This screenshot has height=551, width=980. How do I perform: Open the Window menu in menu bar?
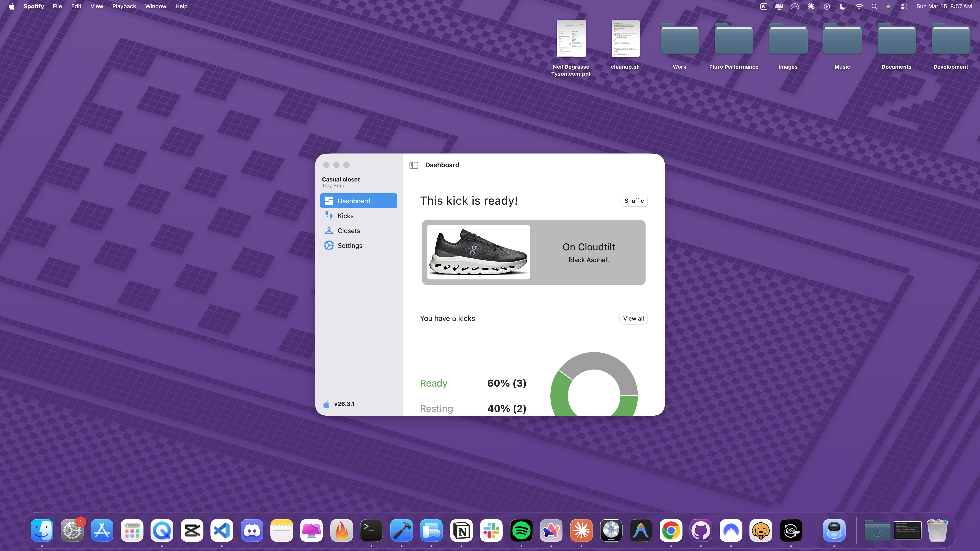tap(155, 7)
